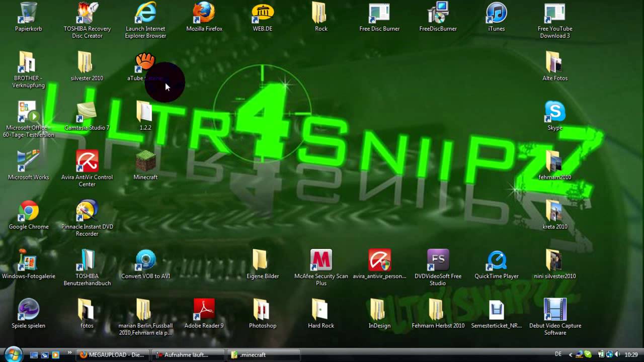
Task: Open the volume speaker tray icon
Action: click(616, 355)
